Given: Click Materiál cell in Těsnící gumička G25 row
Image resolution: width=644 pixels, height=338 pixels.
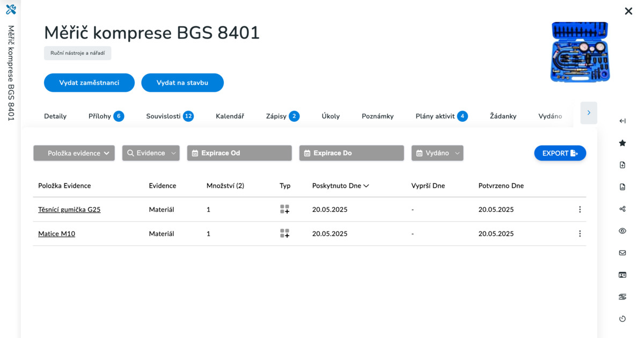Looking at the screenshot, I should click(162, 209).
